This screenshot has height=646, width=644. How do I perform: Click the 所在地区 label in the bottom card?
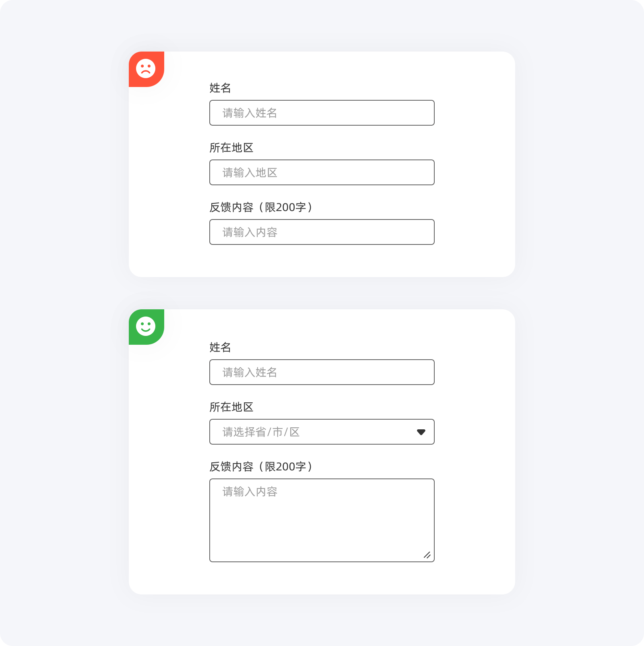[x=231, y=407]
